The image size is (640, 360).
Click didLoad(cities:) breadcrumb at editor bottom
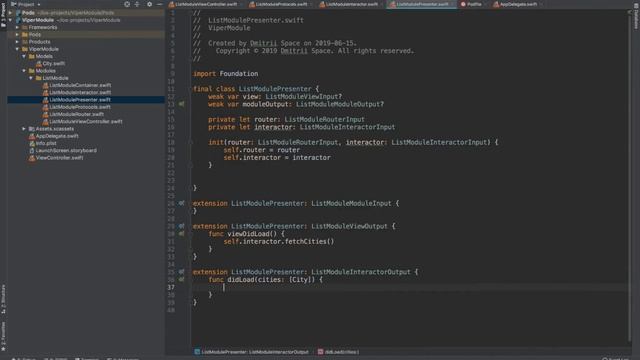click(x=338, y=351)
